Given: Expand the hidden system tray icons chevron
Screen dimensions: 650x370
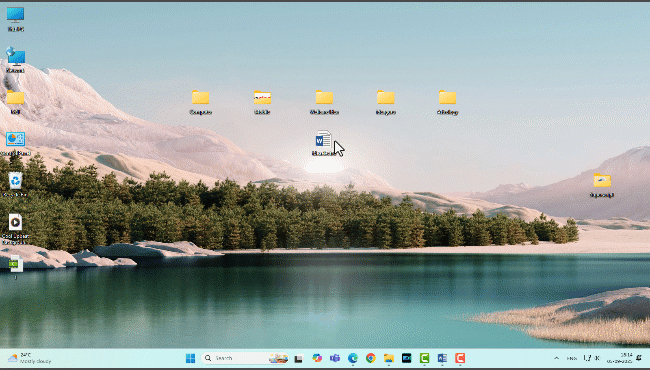Looking at the screenshot, I should [x=556, y=358].
